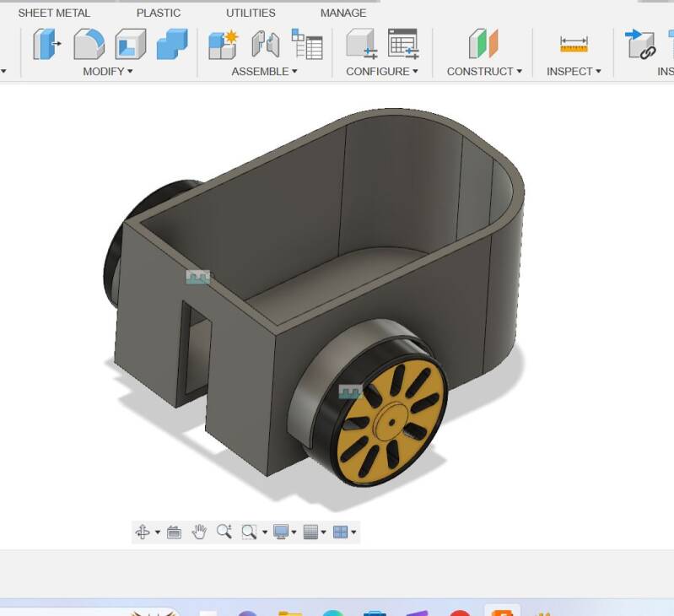Go to the UTILITIES tab

coord(251,13)
